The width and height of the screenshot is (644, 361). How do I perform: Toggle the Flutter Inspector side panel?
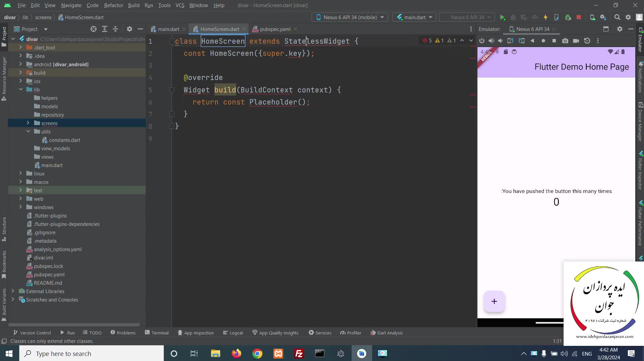pos(640,171)
